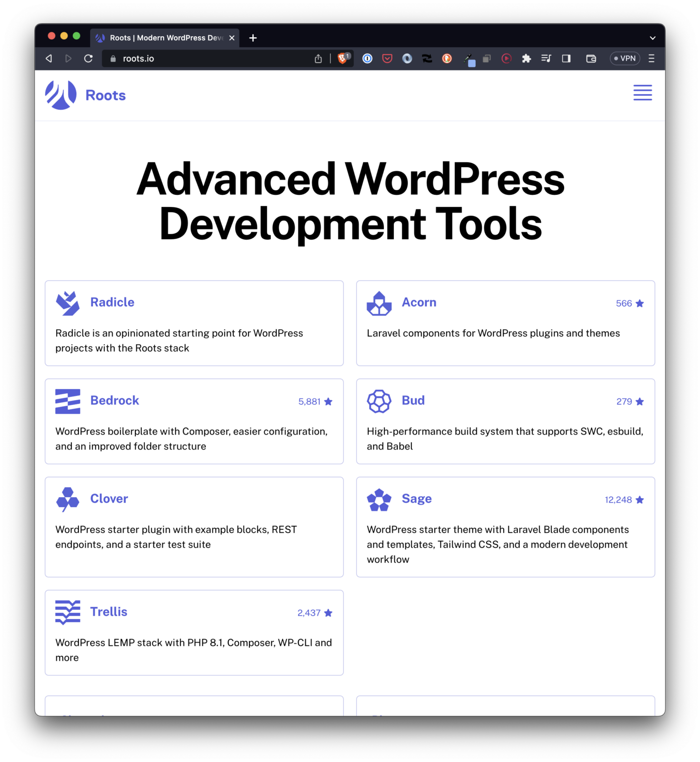Click the Bedrock project link

(x=115, y=400)
